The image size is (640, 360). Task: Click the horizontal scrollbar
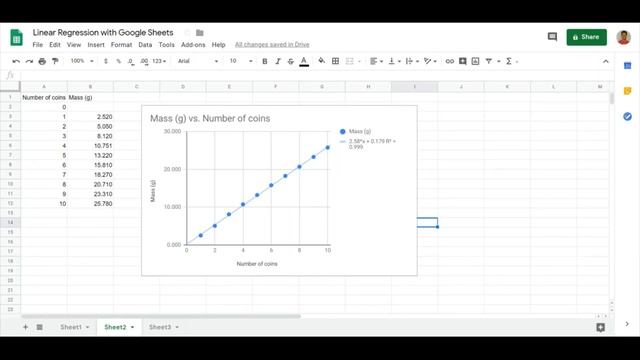(x=161, y=316)
